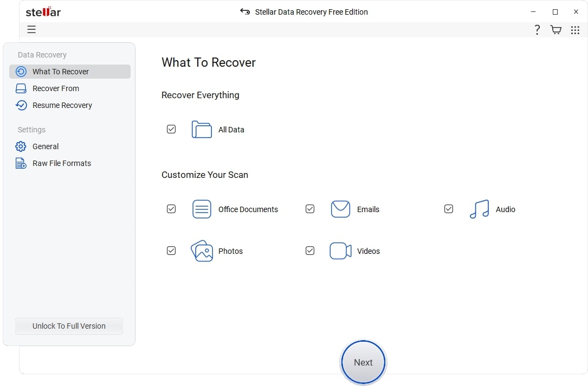Click the Audio label

point(505,209)
